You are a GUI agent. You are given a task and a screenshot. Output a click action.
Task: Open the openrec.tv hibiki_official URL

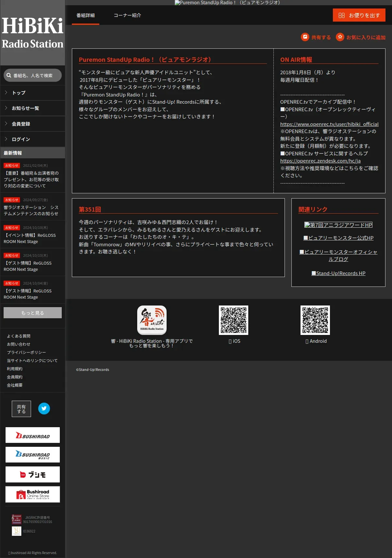point(329,124)
